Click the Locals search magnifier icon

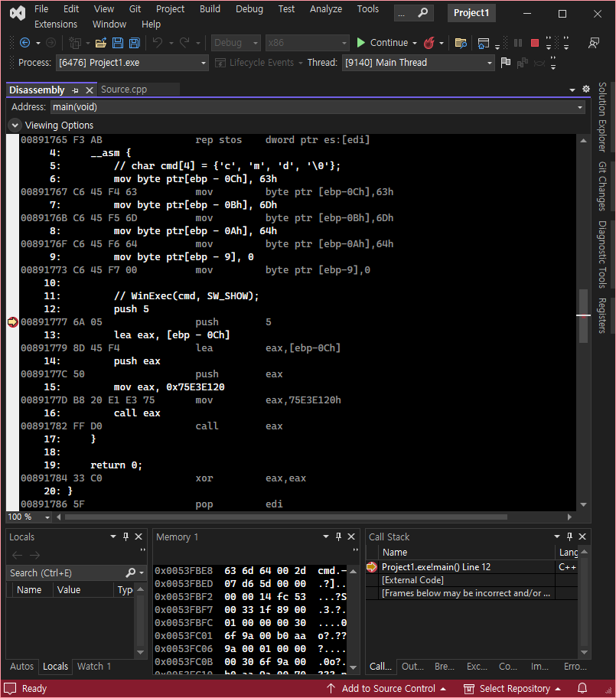tap(130, 572)
